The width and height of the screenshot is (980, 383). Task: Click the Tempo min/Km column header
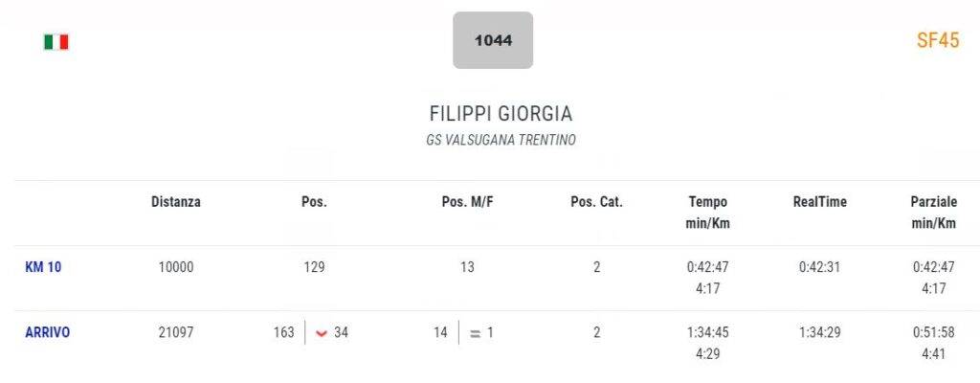tap(707, 213)
